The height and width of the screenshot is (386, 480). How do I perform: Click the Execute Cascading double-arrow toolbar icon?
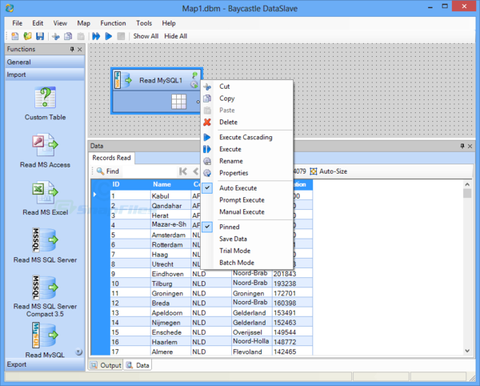(x=96, y=36)
